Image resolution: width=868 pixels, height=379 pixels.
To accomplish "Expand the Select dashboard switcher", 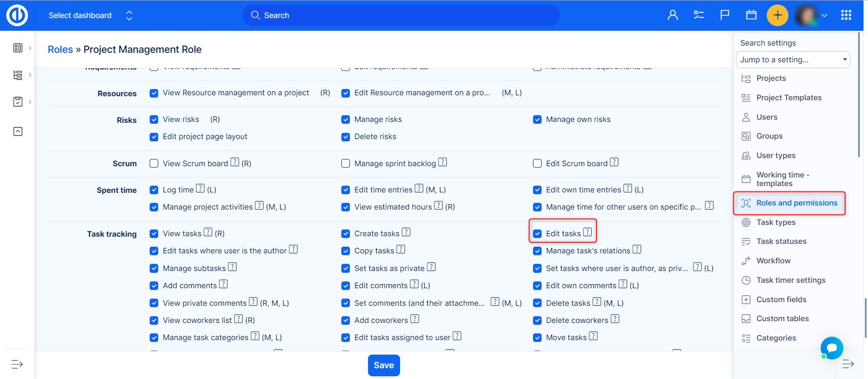I will (x=129, y=16).
